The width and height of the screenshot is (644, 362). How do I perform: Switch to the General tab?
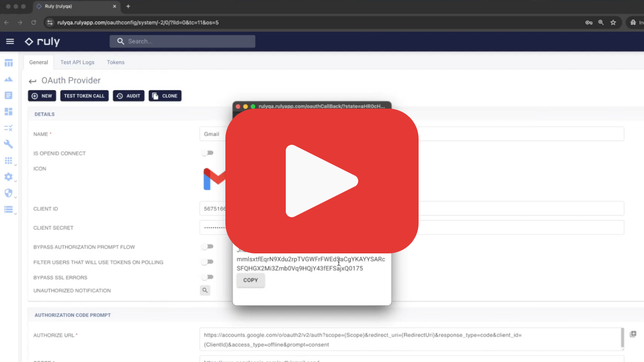point(38,62)
